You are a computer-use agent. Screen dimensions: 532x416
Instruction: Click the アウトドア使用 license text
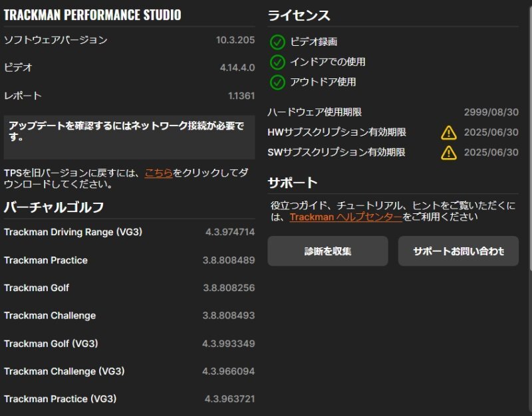[323, 82]
